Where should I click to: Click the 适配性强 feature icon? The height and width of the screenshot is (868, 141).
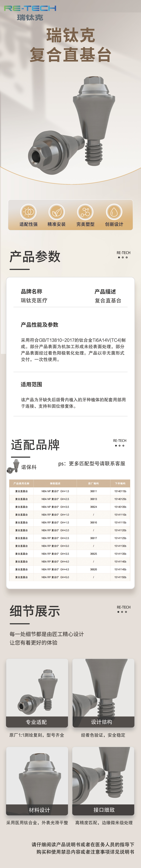tap(28, 212)
